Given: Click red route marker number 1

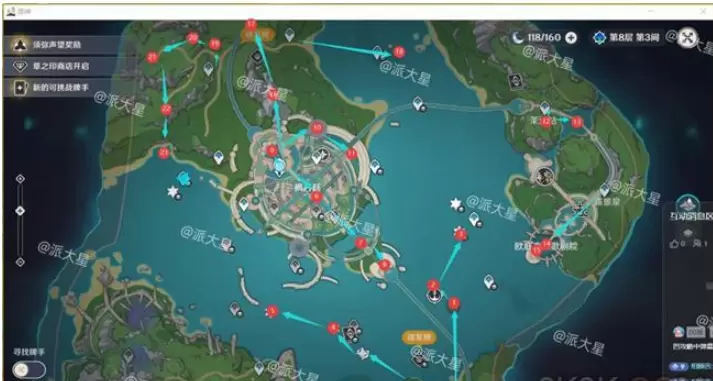Looking at the screenshot, I should pyautogui.click(x=454, y=304).
